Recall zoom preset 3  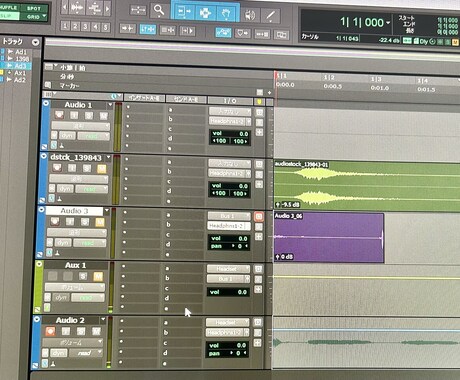85,26
